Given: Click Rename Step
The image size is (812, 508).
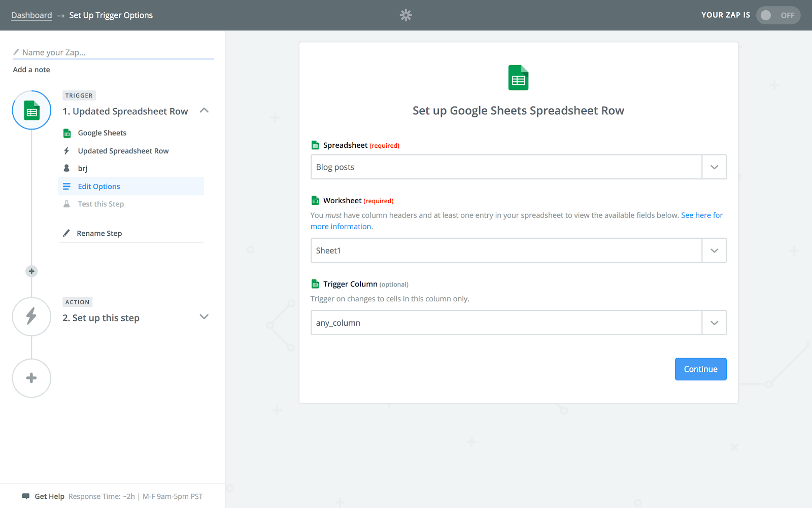Looking at the screenshot, I should 99,233.
